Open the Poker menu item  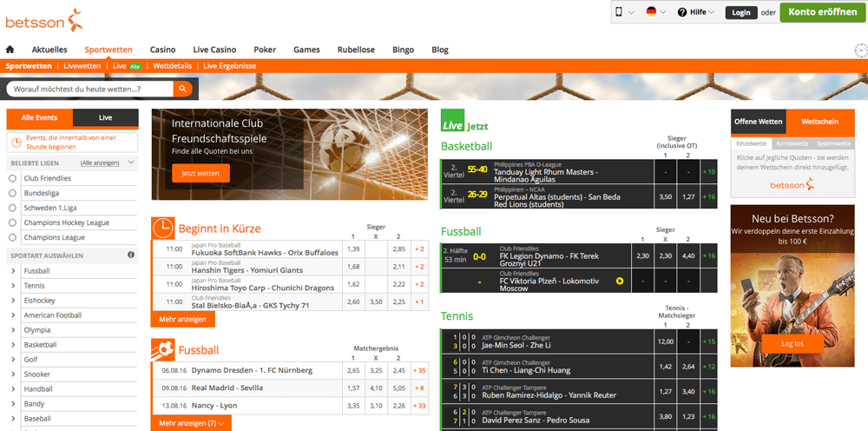click(x=265, y=50)
